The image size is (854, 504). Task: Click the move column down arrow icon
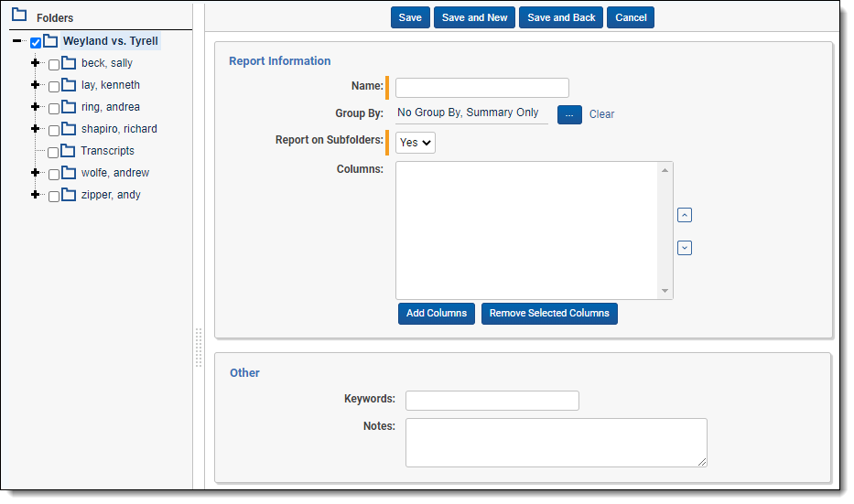tap(685, 248)
